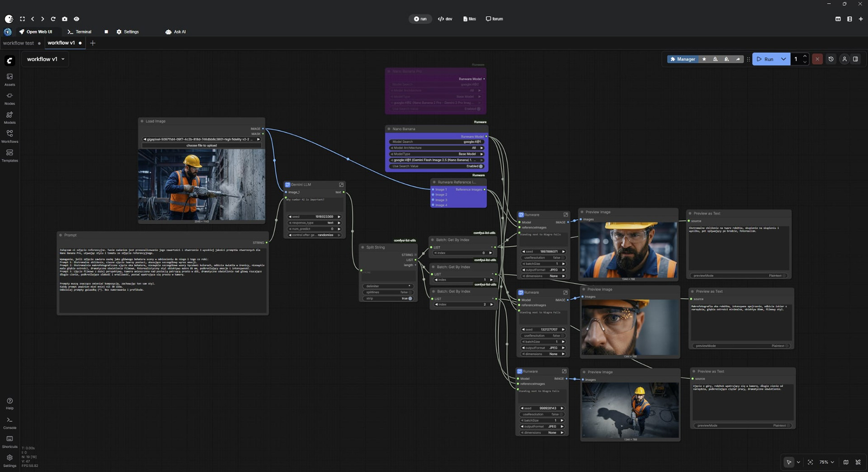Toggle the right side panel icon
The height and width of the screenshot is (472, 868).
[x=855, y=59]
